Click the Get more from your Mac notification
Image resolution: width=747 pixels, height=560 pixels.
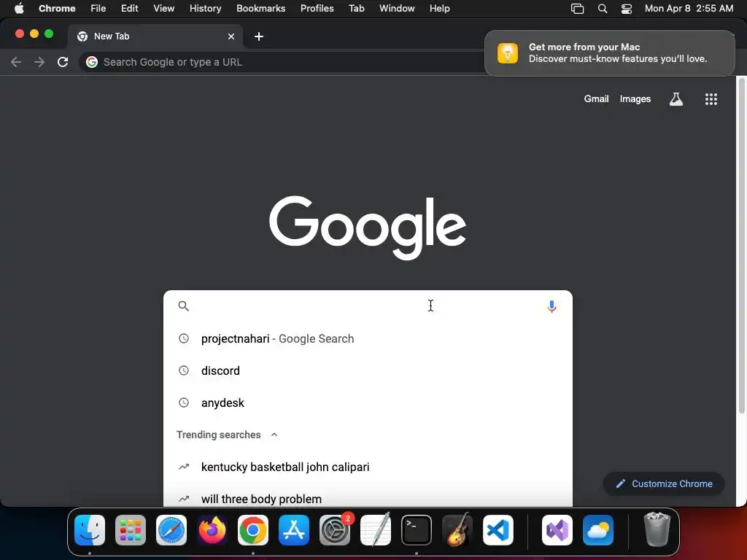610,52
